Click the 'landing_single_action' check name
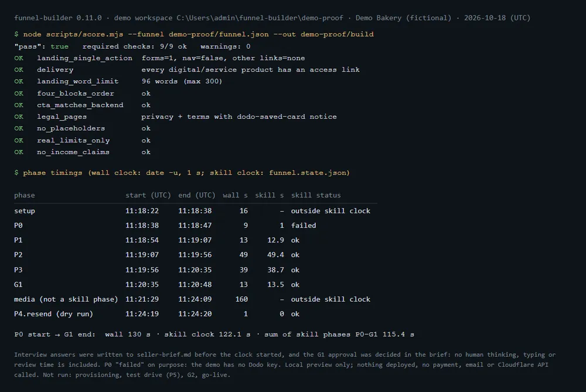The height and width of the screenshot is (392, 586). tap(84, 58)
